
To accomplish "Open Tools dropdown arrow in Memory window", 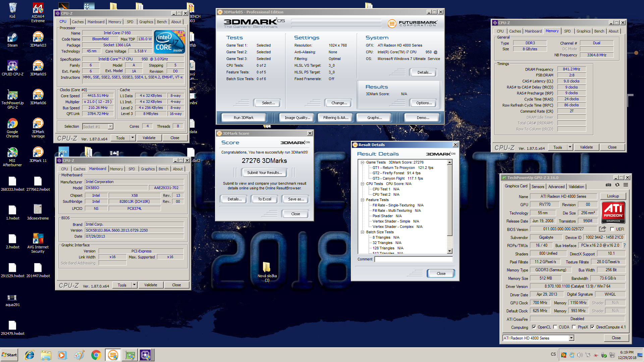I will click(570, 147).
